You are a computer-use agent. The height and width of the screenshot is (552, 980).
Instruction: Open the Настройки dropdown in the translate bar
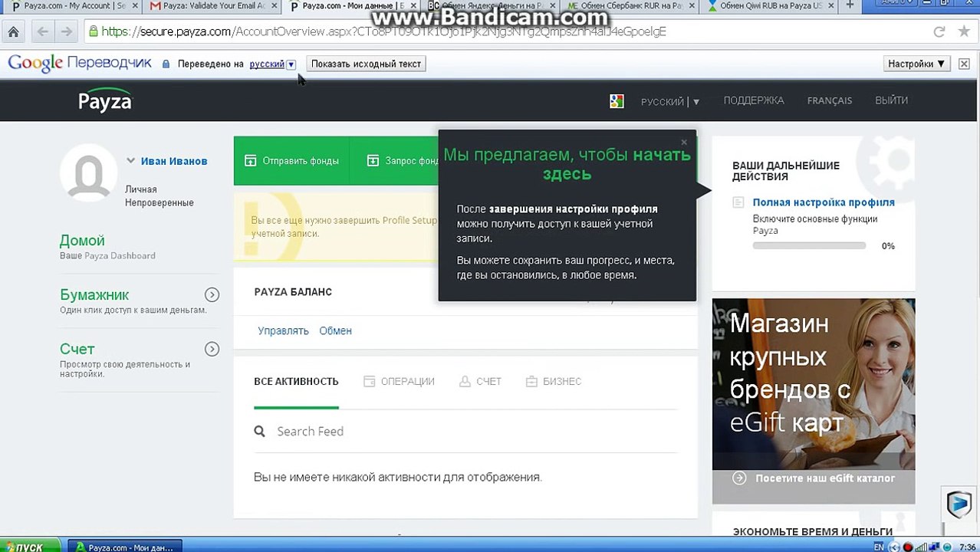(x=916, y=64)
